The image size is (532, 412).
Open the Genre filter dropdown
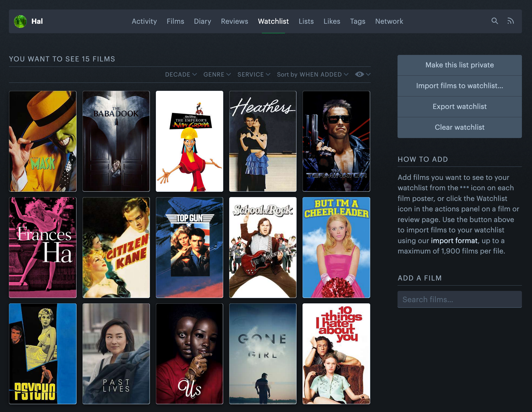coord(217,75)
